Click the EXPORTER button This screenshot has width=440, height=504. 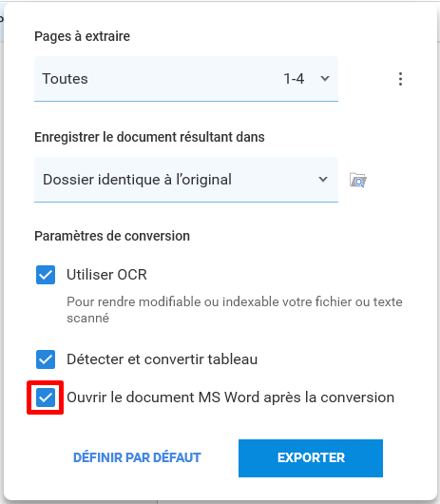[x=311, y=458]
